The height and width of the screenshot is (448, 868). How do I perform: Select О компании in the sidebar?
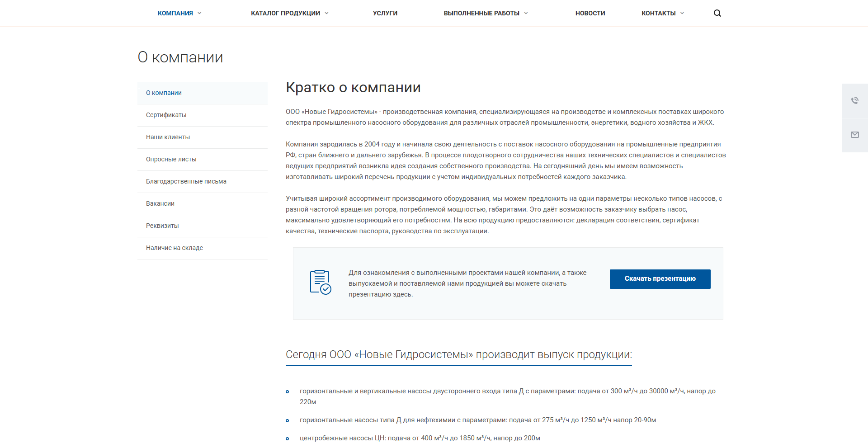(164, 93)
